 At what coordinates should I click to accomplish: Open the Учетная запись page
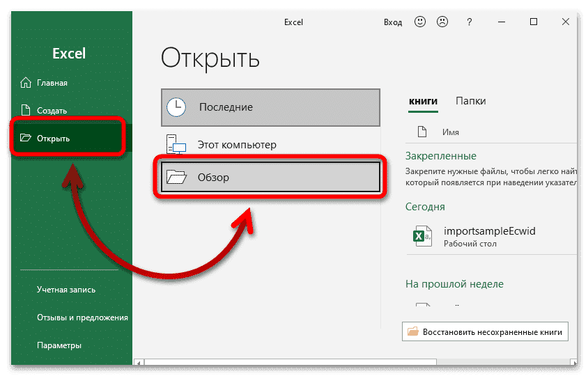[66, 290]
